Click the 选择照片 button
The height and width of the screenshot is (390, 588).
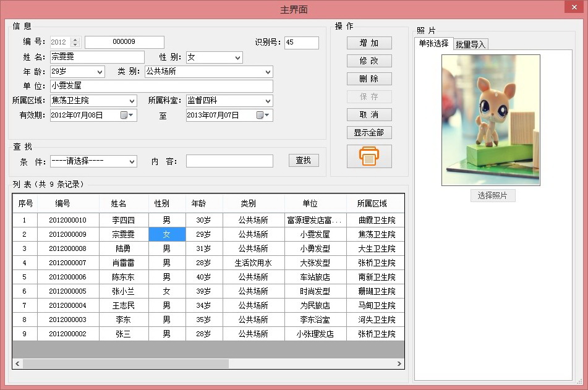[x=493, y=195]
